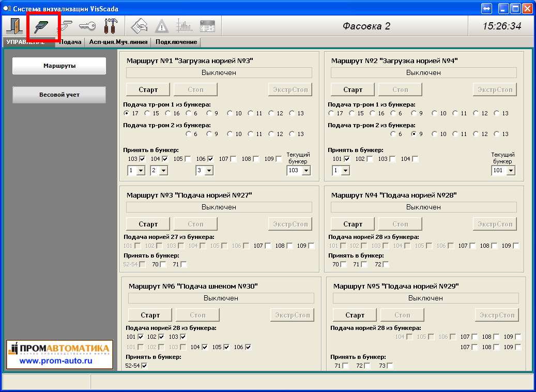Open the Подключение tab
The width and height of the screenshot is (536, 392).
176,42
